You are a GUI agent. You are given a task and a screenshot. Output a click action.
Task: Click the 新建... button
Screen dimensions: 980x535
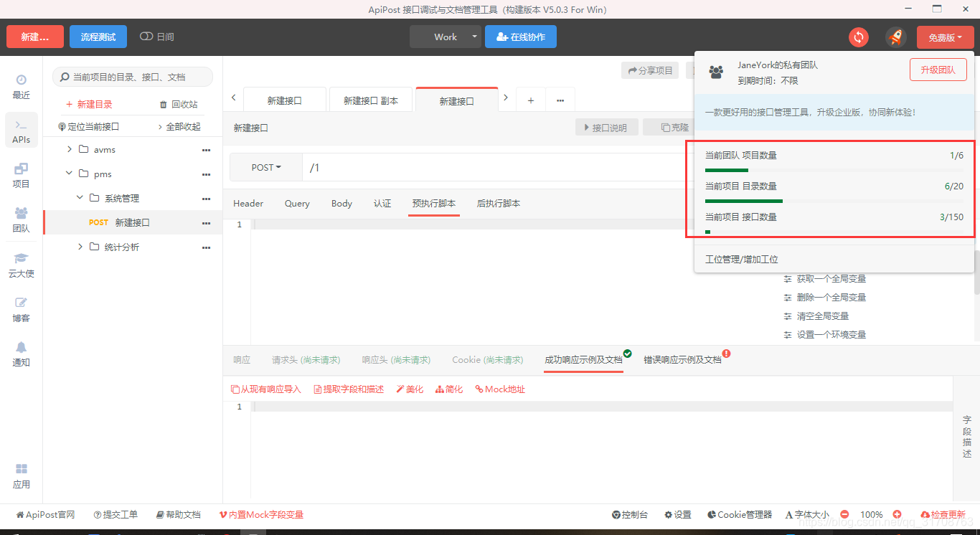(x=35, y=37)
